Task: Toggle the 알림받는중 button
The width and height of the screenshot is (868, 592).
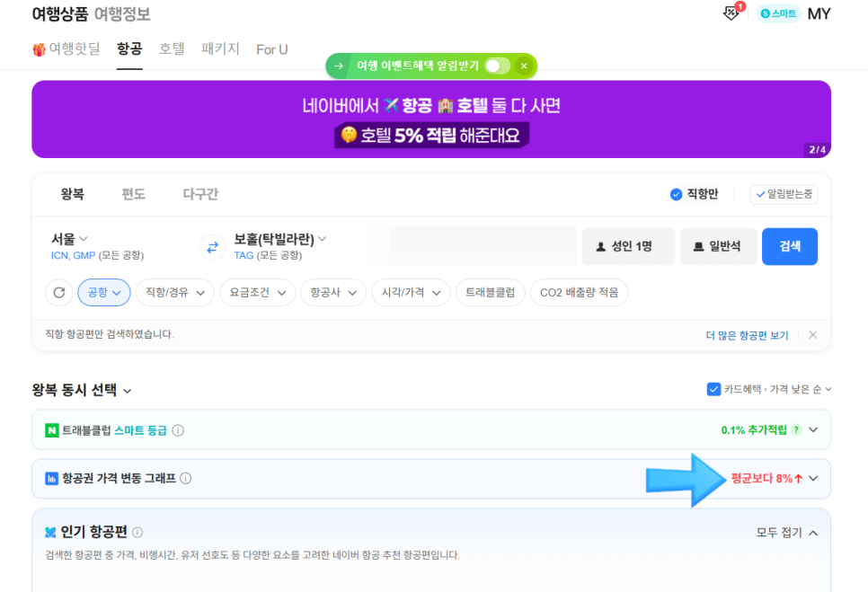Action: pyautogui.click(x=784, y=194)
